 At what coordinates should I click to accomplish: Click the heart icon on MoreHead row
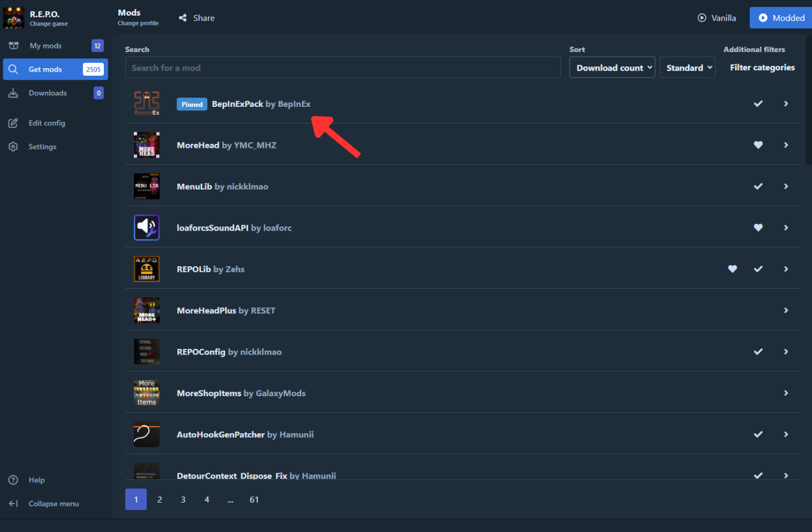[758, 145]
